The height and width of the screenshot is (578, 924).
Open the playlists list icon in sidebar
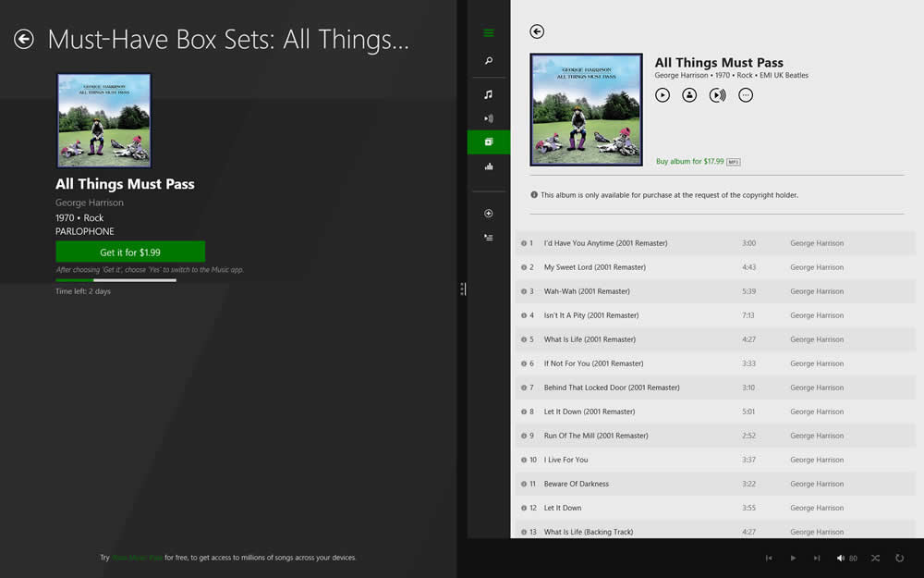(489, 238)
